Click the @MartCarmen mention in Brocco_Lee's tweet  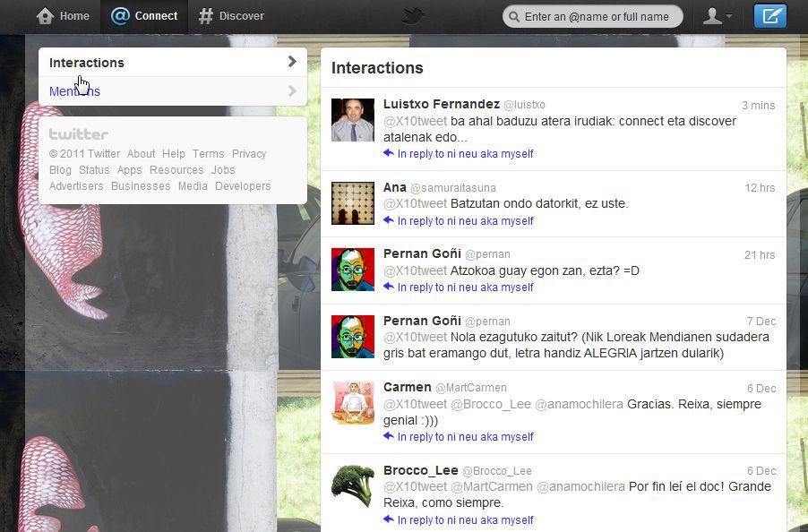pos(491,486)
